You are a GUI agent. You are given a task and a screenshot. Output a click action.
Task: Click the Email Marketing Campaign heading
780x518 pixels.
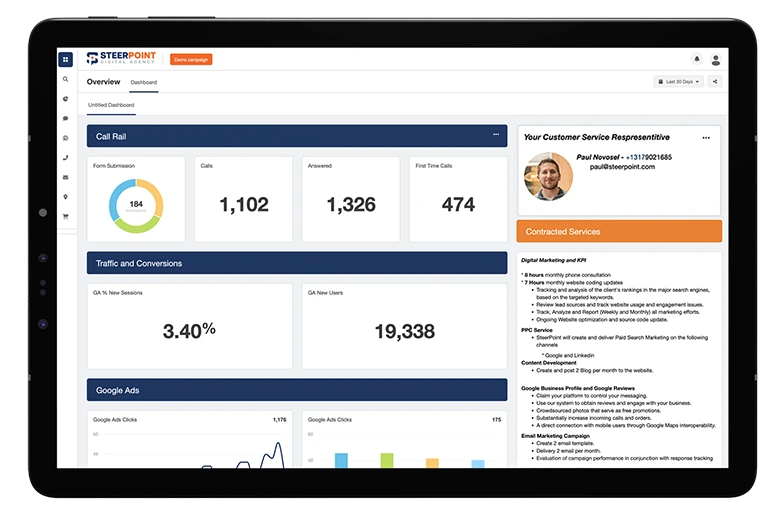click(555, 436)
